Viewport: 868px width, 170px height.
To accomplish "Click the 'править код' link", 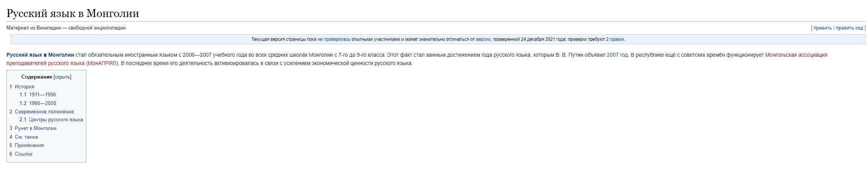I will click(x=849, y=28).
